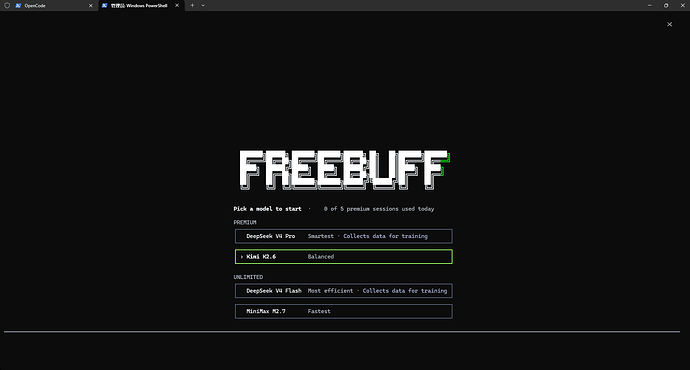Click the administrator shield icon in title bar
This screenshot has width=690, height=370.
tap(7, 6)
